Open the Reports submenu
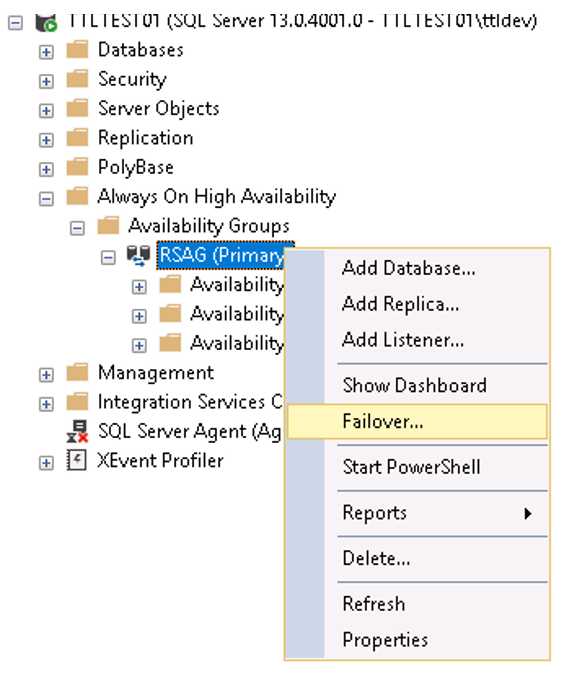The height and width of the screenshot is (683, 585). pos(416,513)
